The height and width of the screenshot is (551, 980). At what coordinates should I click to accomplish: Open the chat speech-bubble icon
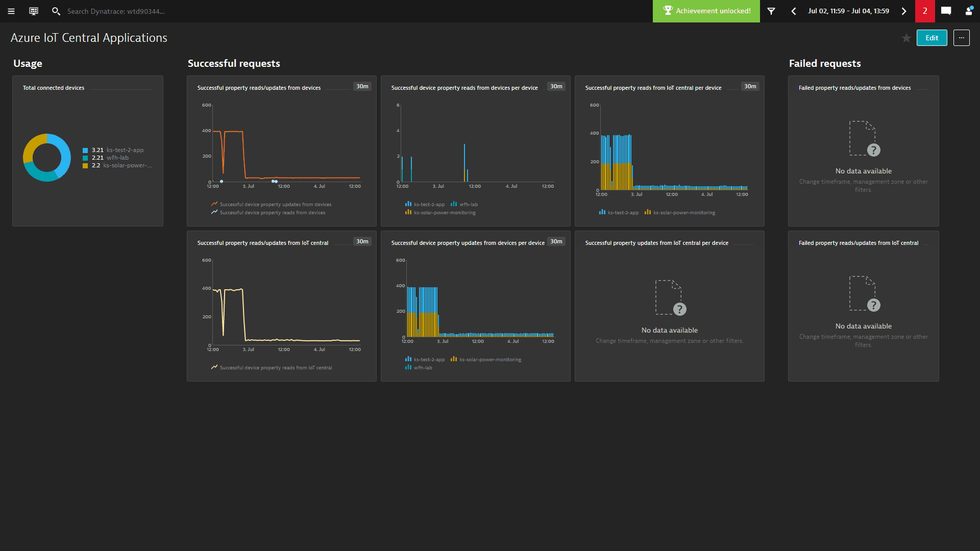point(946,11)
